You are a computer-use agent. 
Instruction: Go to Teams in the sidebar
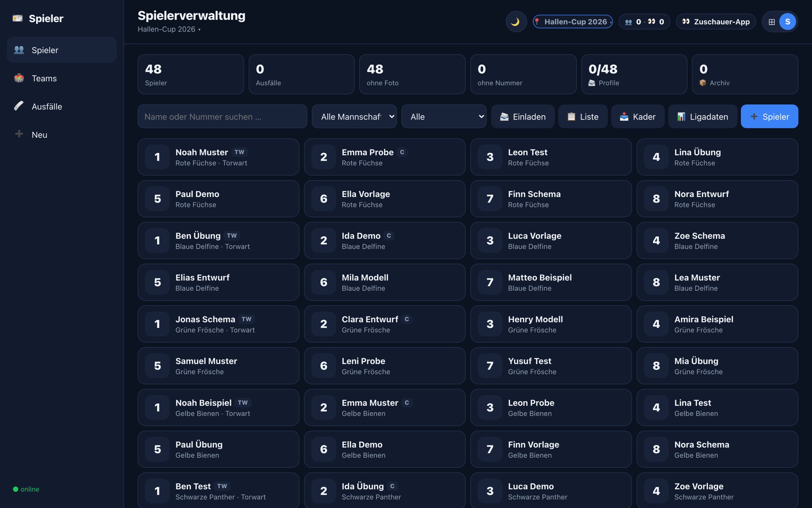coord(62,78)
